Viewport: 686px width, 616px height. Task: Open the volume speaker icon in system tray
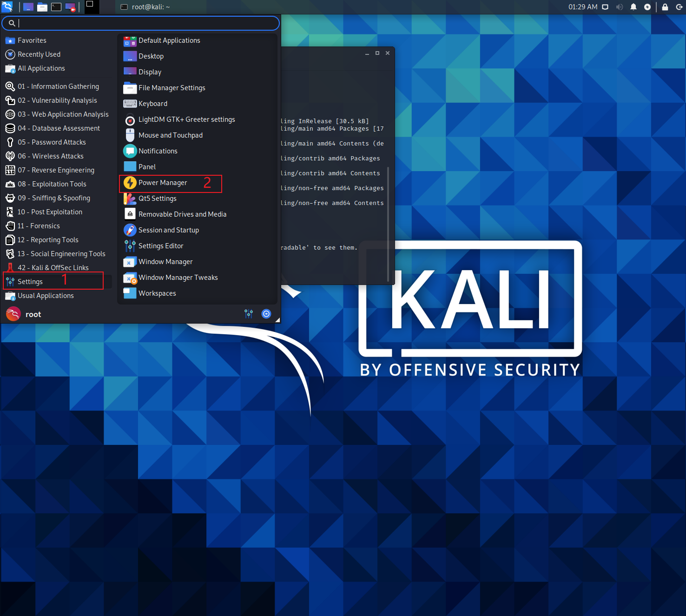(x=620, y=7)
